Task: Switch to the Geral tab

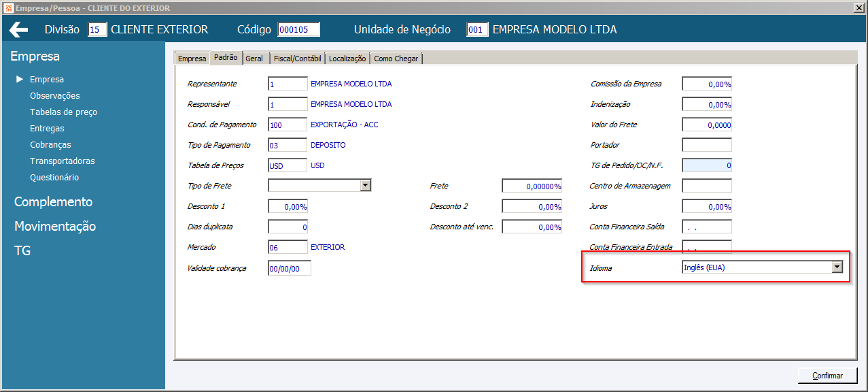Action: pyautogui.click(x=254, y=59)
